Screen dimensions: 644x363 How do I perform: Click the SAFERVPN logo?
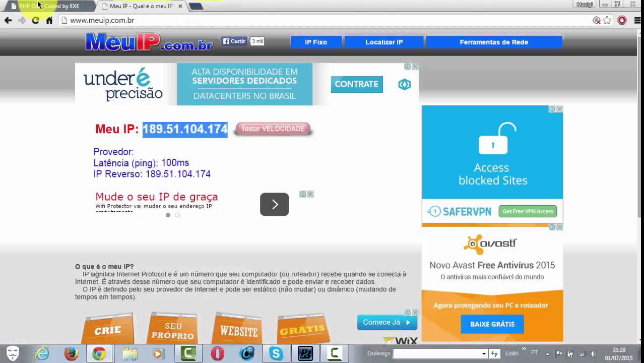pos(460,212)
